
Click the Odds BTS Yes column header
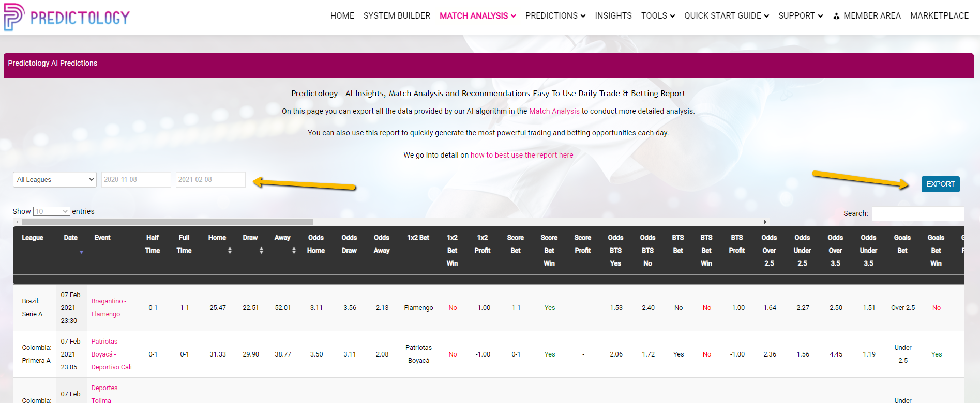coord(615,251)
